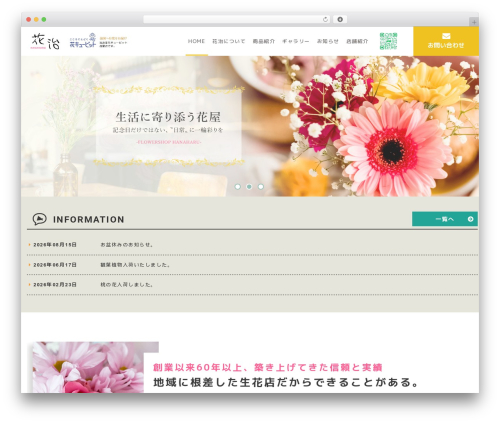The image size is (500, 423).
Task: Select the HOME menu item
Action: point(196,41)
